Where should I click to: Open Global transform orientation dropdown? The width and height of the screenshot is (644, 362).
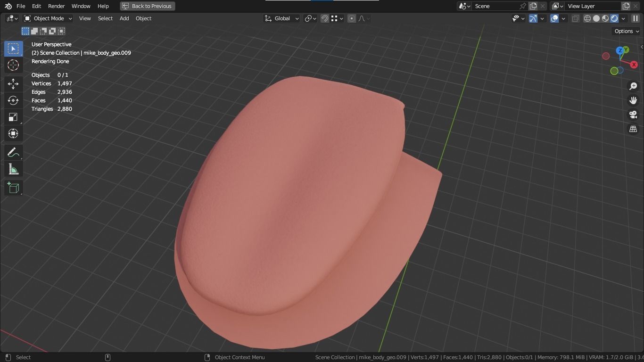tap(281, 18)
